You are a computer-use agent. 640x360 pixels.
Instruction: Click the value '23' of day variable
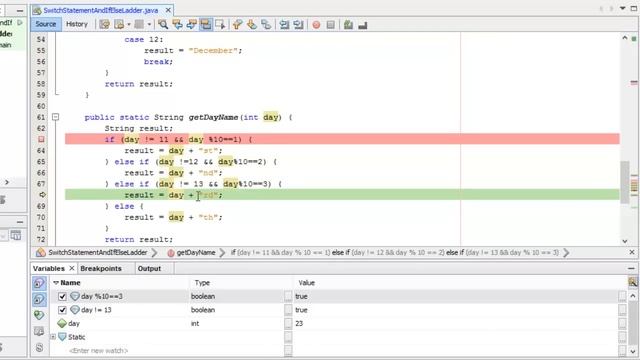(299, 323)
